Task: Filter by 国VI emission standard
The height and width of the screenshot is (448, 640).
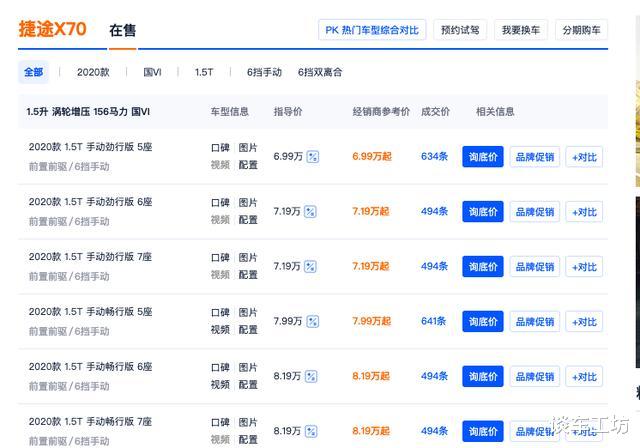Action: pos(152,72)
